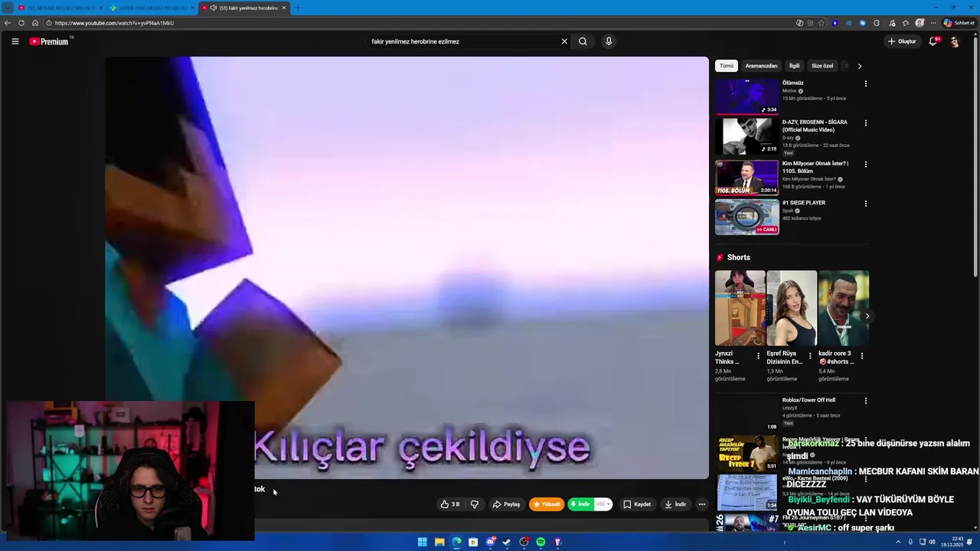
Task: Open options menu for #1 SIEGE PLAYER
Action: click(x=866, y=204)
